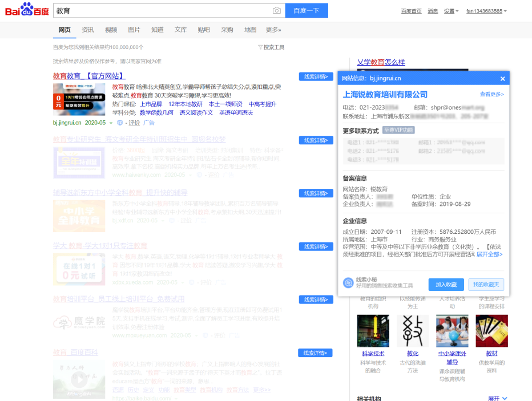Click the 教化 calligraphy thumbnail
Viewport: 532px width, 401px height.
coord(413,331)
